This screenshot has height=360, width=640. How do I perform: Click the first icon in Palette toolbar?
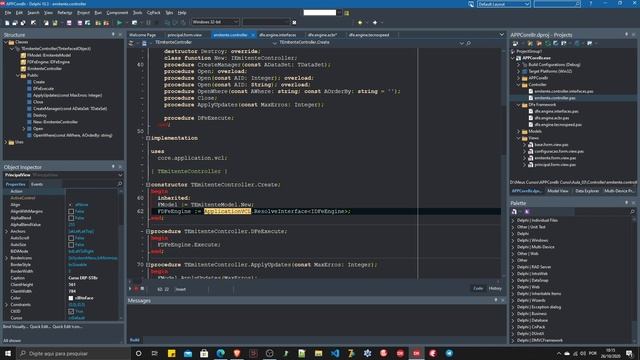[514, 211]
